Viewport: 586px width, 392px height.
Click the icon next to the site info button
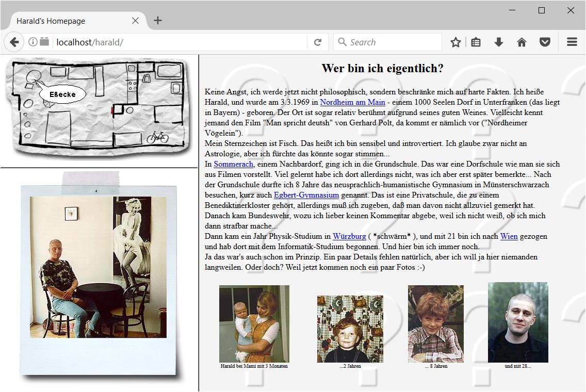point(44,41)
